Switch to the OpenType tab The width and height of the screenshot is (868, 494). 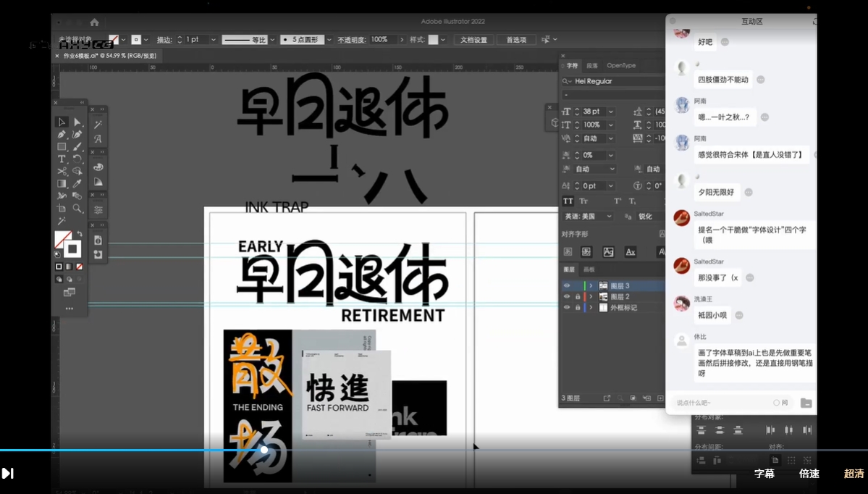(621, 65)
